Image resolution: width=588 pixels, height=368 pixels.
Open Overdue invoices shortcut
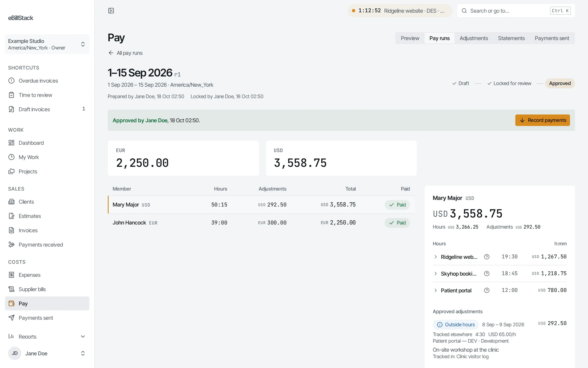pyautogui.click(x=47, y=81)
